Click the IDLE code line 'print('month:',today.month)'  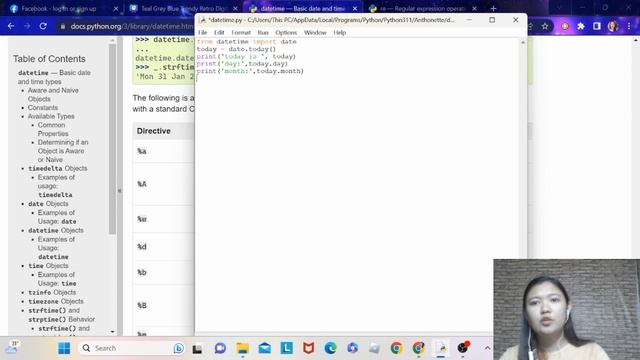point(250,71)
